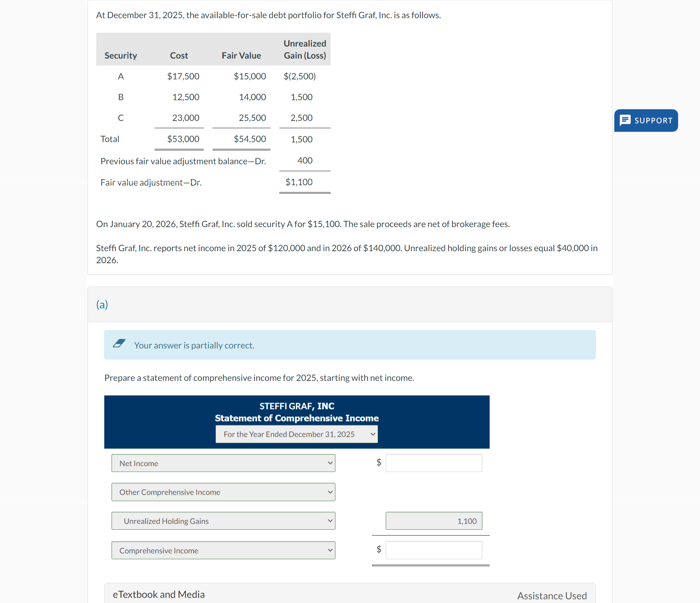Open the year-ended date dropdown

click(296, 434)
